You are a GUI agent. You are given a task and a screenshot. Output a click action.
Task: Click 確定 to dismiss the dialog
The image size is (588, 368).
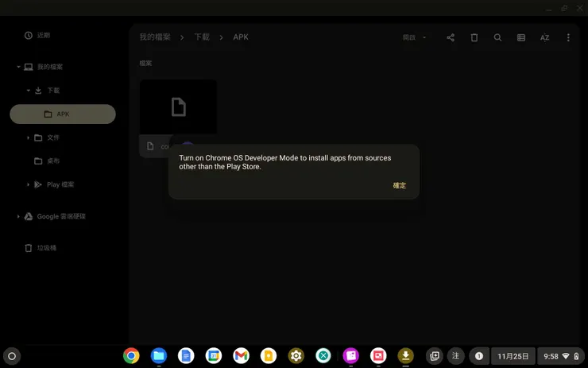click(399, 185)
